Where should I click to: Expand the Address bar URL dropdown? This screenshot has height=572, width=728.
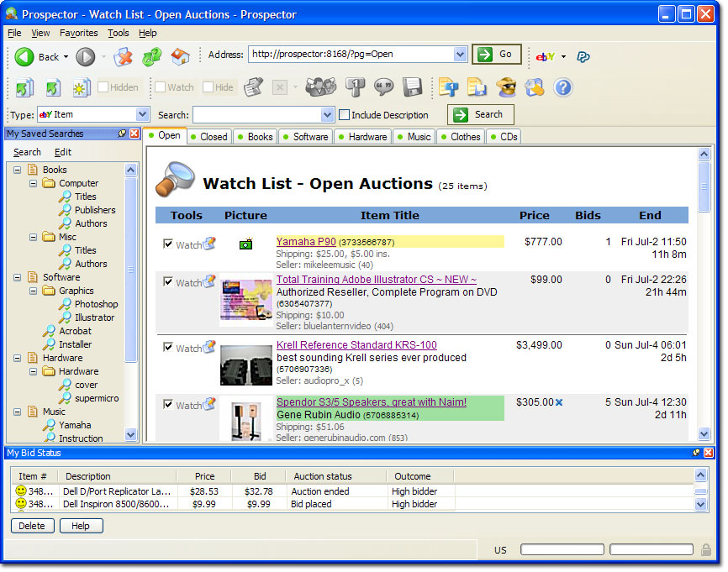click(x=460, y=55)
